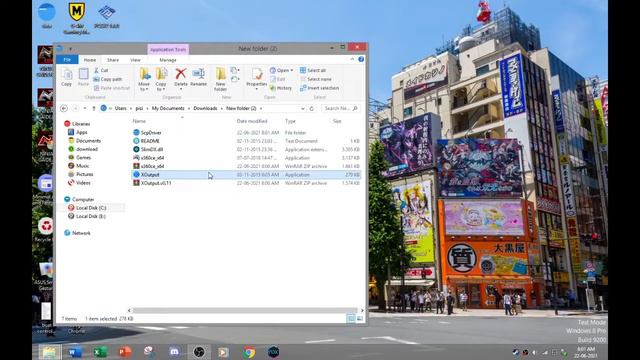Screen dimensions: 640x360
Task: Switch to the Share ribbon tab
Action: click(x=113, y=60)
